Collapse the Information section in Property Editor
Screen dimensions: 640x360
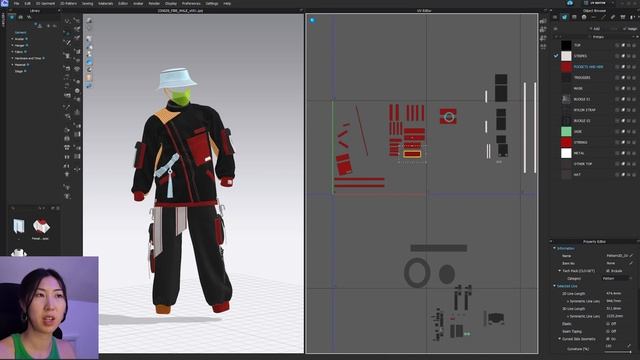coord(554,248)
